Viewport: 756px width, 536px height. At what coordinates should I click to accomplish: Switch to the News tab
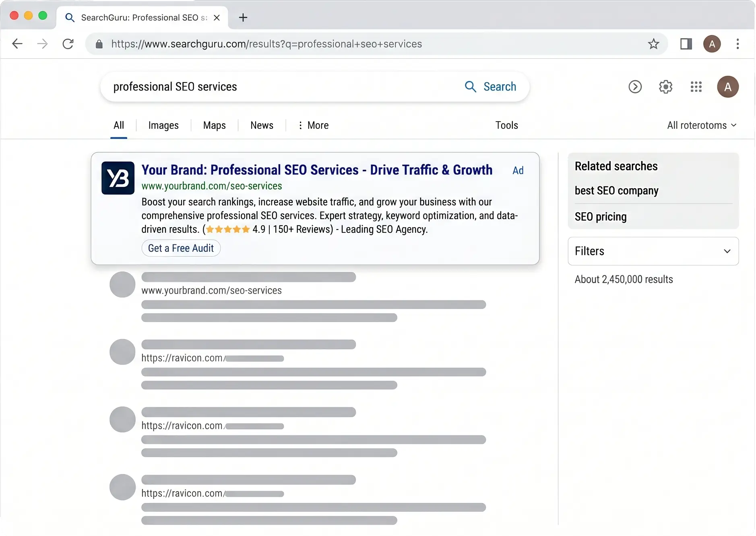(262, 125)
